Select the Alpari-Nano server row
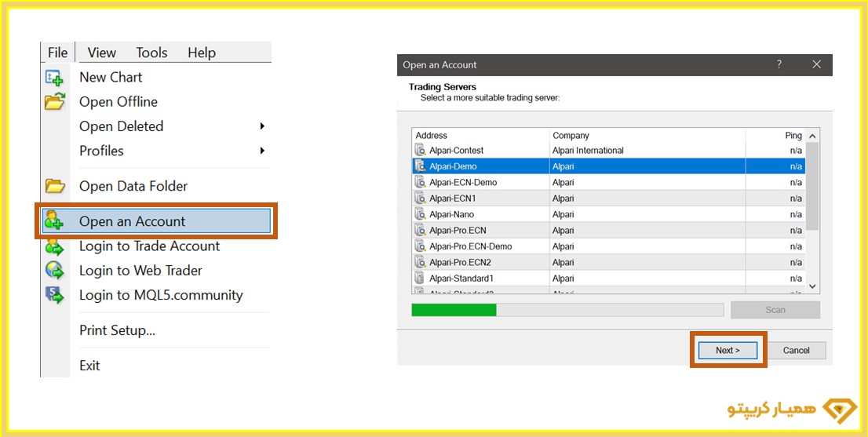Image resolution: width=868 pixels, height=437 pixels. 608,214
